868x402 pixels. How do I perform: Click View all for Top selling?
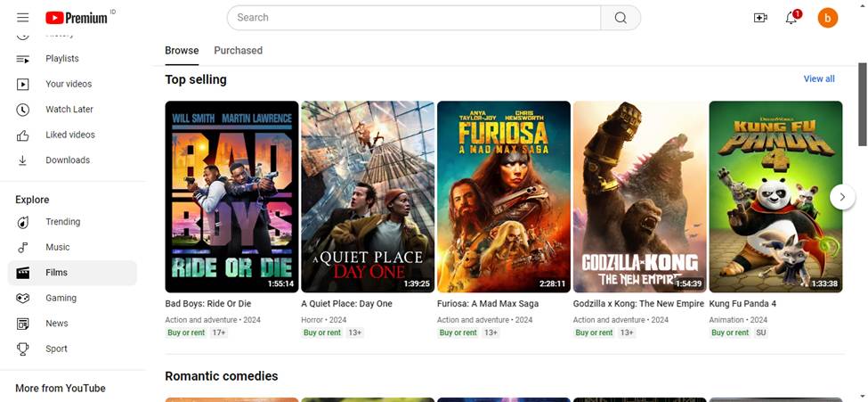[819, 78]
